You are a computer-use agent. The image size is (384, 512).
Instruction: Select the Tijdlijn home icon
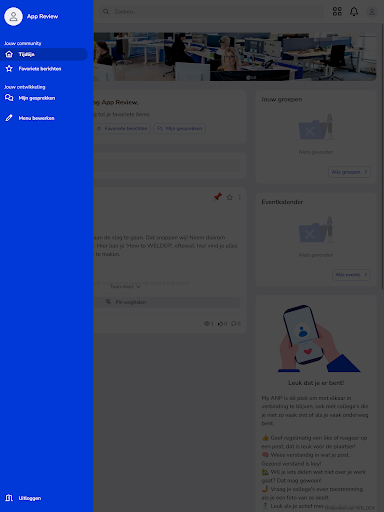point(9,54)
